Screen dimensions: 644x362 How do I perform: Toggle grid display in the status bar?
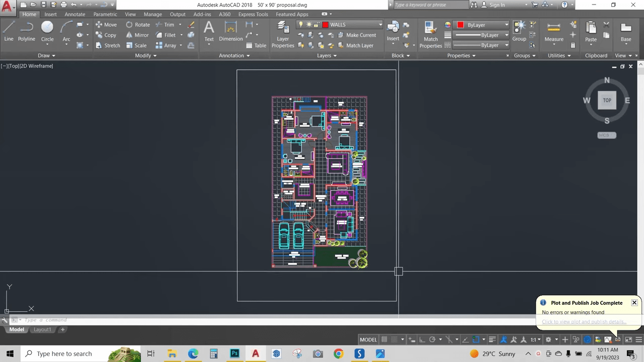click(384, 339)
